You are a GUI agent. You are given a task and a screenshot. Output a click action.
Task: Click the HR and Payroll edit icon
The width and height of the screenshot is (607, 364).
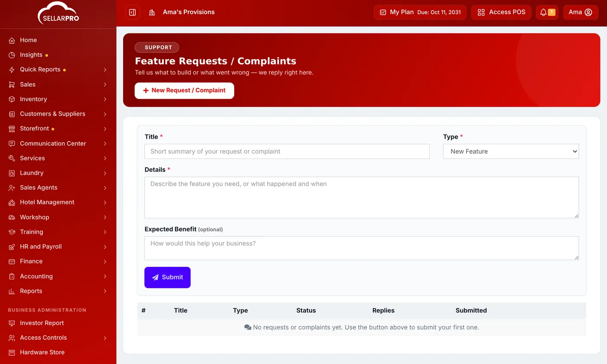(x=12, y=247)
